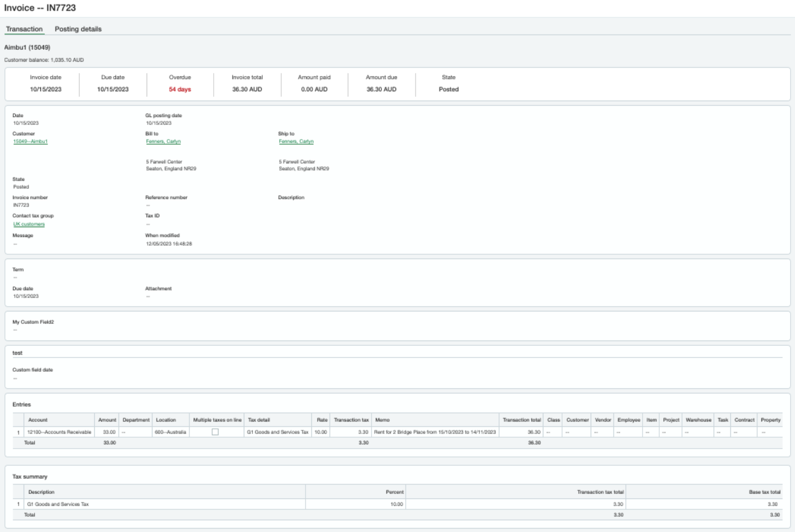
Task: Click the Aimbu1 (15049) heading
Action: click(x=27, y=47)
